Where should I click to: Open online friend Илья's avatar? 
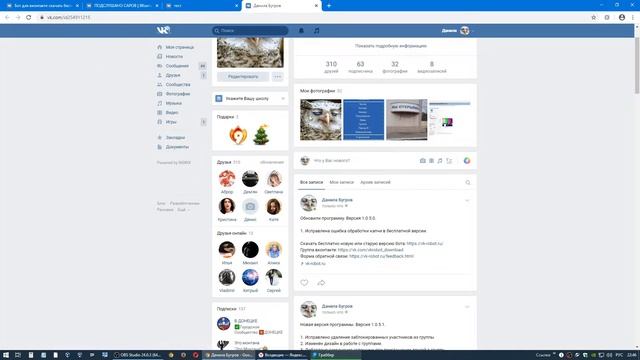[x=227, y=250]
